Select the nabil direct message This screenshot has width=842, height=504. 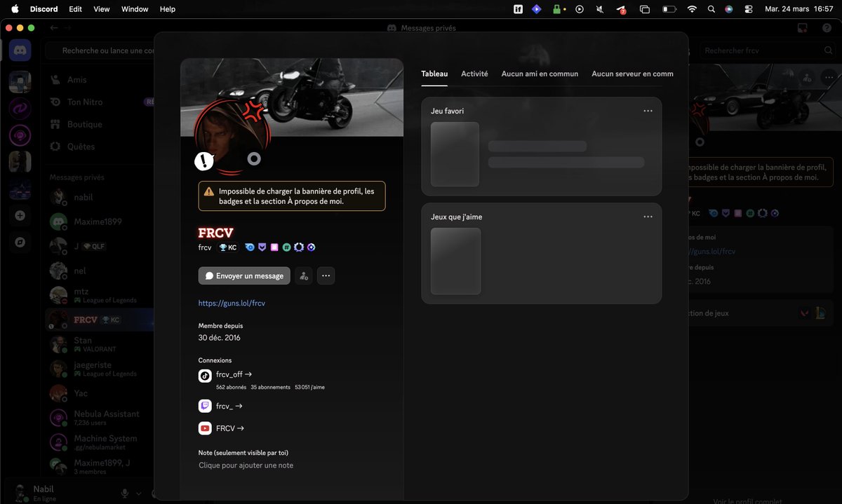click(98, 198)
